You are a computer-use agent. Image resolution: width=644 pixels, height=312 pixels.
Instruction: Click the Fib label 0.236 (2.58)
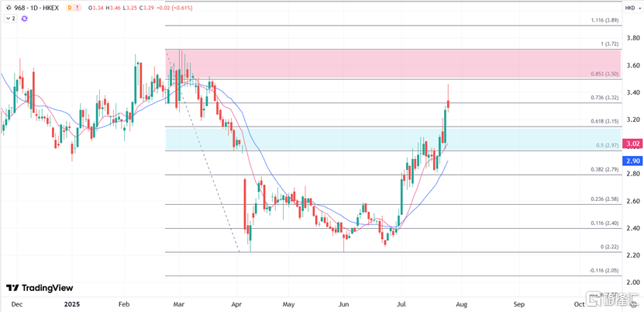click(604, 199)
